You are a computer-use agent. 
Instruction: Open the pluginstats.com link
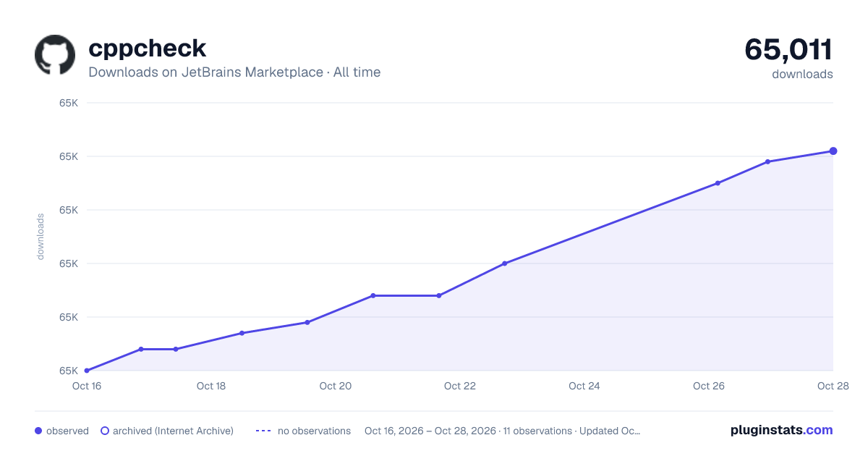click(781, 430)
